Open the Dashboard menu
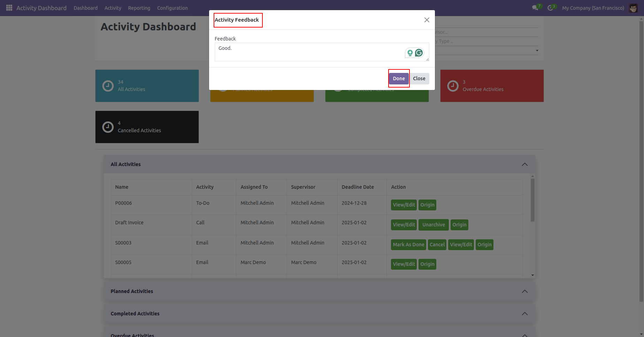This screenshot has width=644, height=337. point(85,8)
